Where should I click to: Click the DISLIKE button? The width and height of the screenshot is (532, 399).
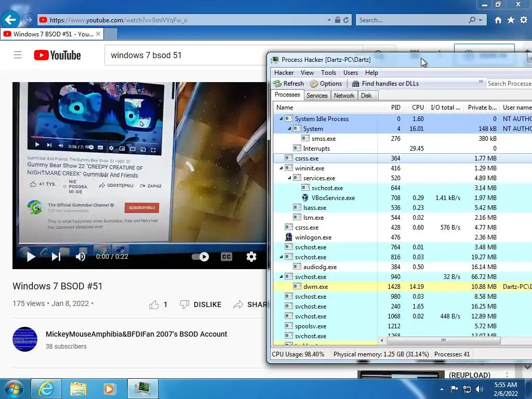(200, 304)
